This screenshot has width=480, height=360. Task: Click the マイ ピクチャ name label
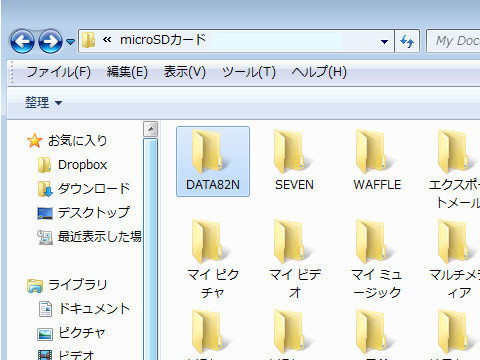(213, 284)
